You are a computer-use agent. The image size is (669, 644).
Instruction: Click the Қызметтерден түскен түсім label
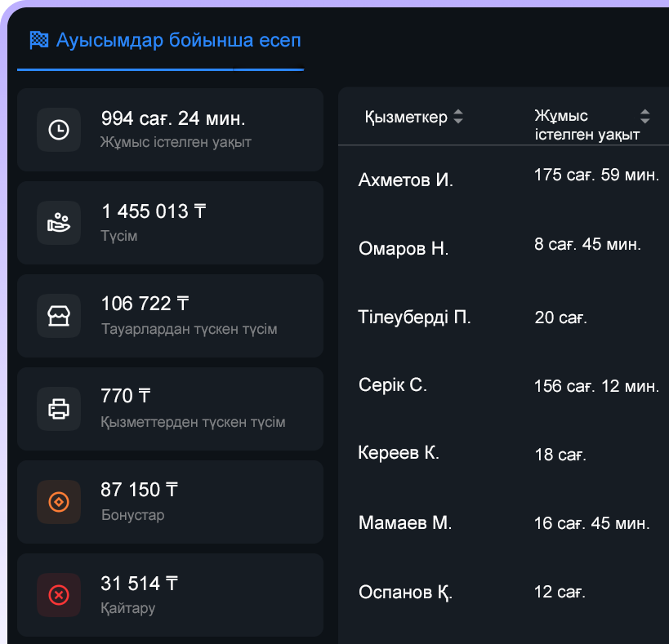point(193,422)
